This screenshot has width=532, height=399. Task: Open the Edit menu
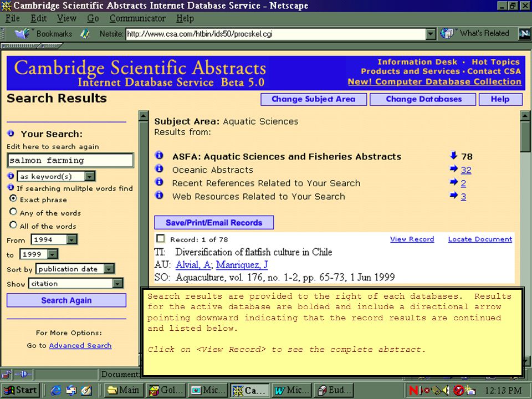click(38, 18)
